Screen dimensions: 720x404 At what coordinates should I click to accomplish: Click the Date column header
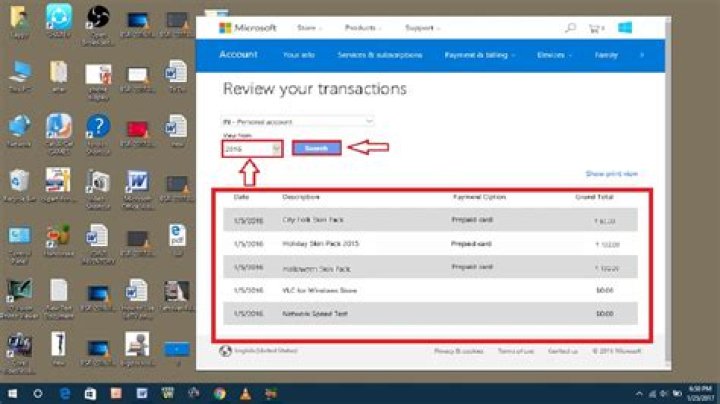(x=241, y=196)
